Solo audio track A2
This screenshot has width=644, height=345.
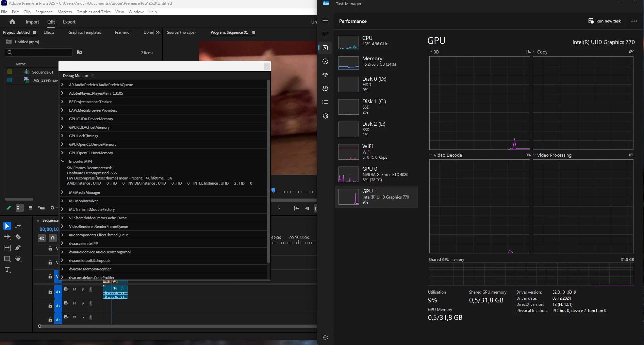(x=83, y=303)
